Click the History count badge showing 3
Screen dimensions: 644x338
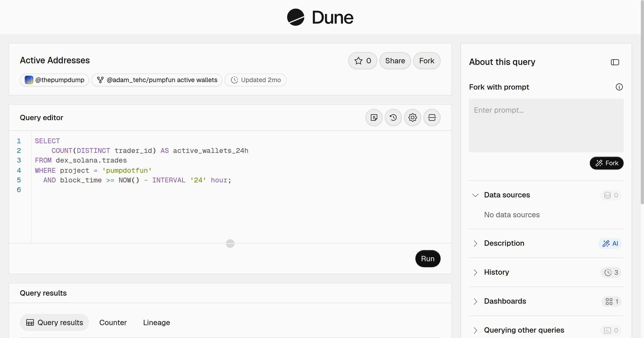tap(611, 273)
